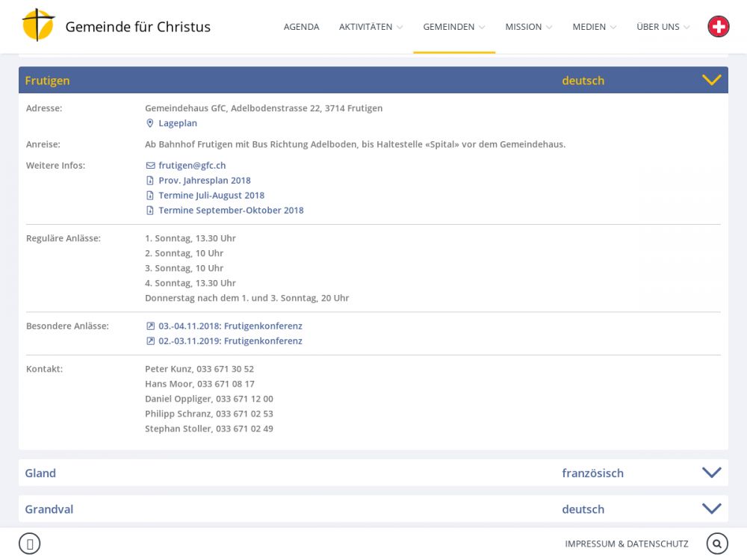Open Termine September-Oktober 2018 link
The image size is (747, 560).
(x=231, y=211)
